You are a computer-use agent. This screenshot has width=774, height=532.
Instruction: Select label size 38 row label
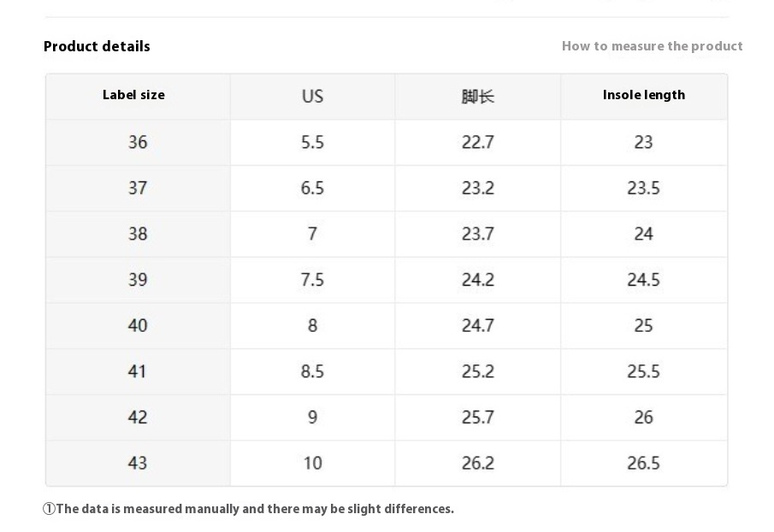tap(138, 233)
